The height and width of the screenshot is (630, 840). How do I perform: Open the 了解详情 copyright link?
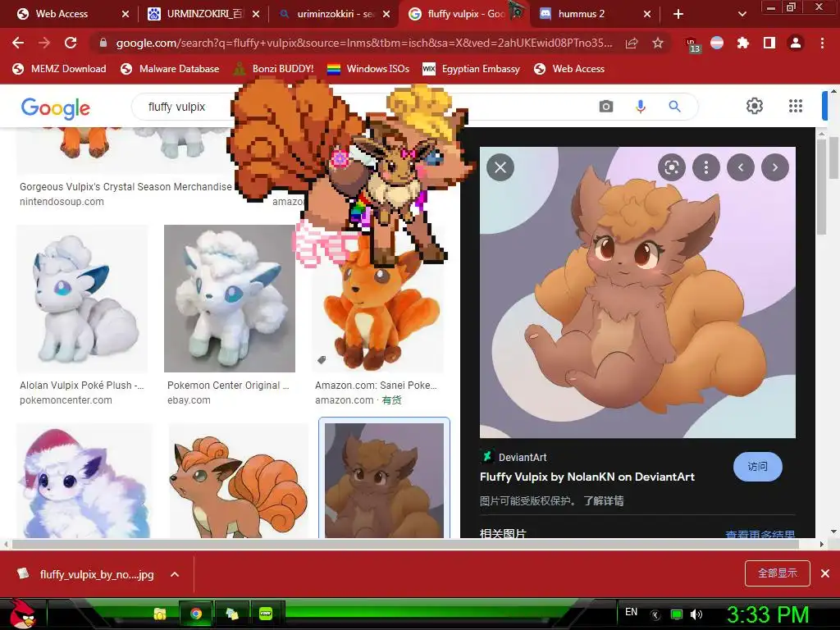[603, 501]
